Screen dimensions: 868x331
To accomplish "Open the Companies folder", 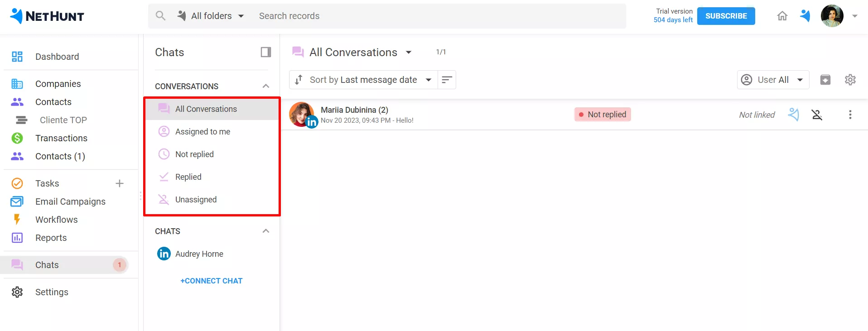I will (x=58, y=84).
